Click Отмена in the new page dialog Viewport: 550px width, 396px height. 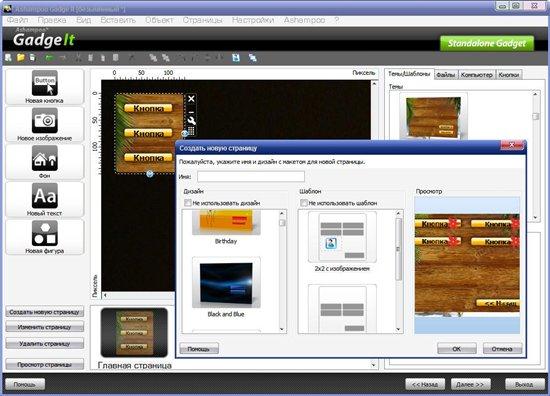(x=502, y=349)
